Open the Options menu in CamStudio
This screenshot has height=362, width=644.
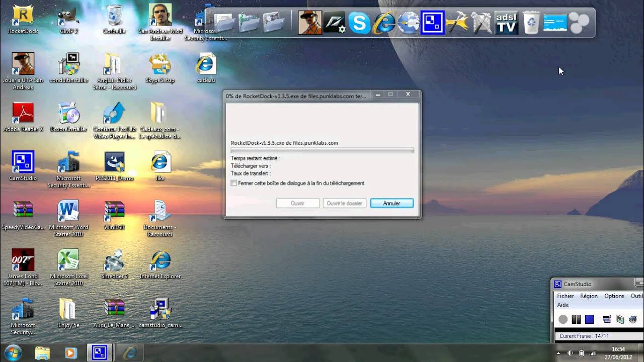(614, 296)
